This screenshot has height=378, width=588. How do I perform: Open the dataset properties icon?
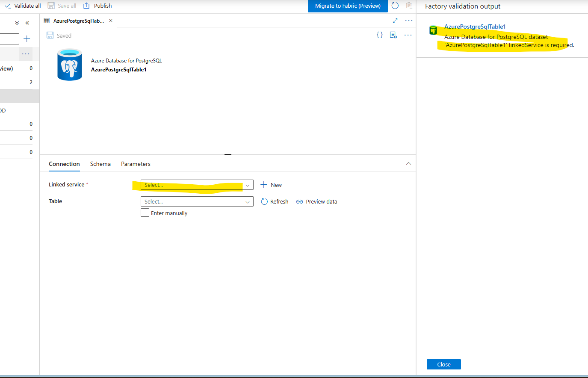[393, 35]
